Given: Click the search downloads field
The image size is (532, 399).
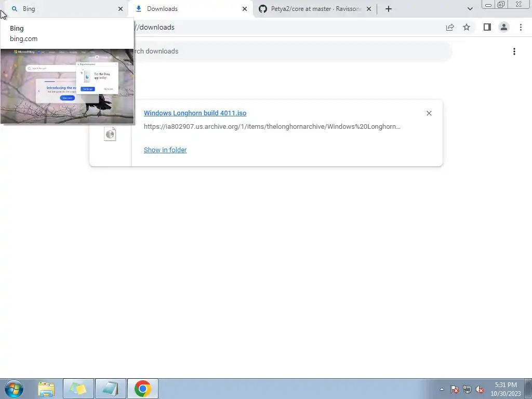Looking at the screenshot, I should pos(292,51).
